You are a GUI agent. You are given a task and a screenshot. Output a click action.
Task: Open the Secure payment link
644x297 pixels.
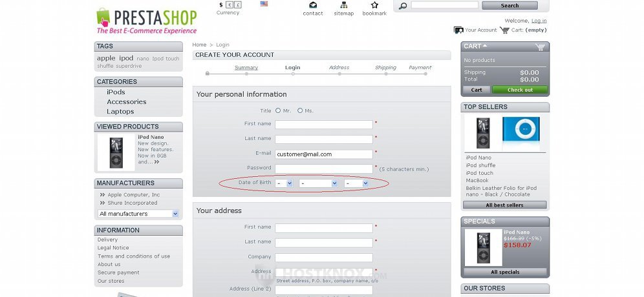[x=118, y=272]
